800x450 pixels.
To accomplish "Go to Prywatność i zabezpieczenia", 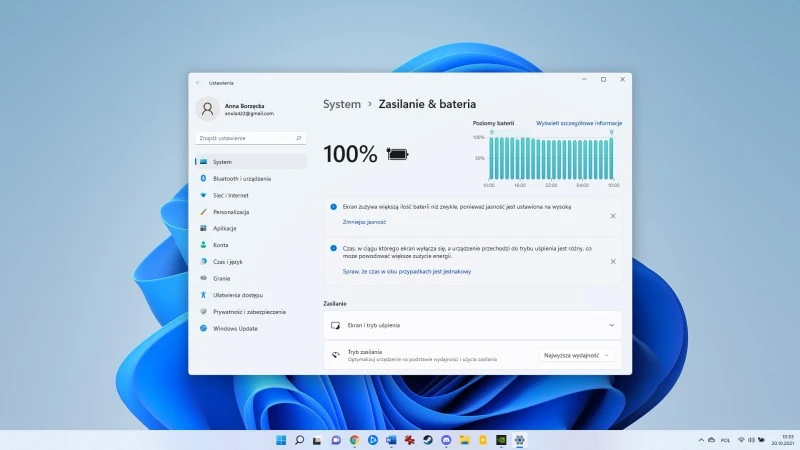I will pyautogui.click(x=251, y=312).
